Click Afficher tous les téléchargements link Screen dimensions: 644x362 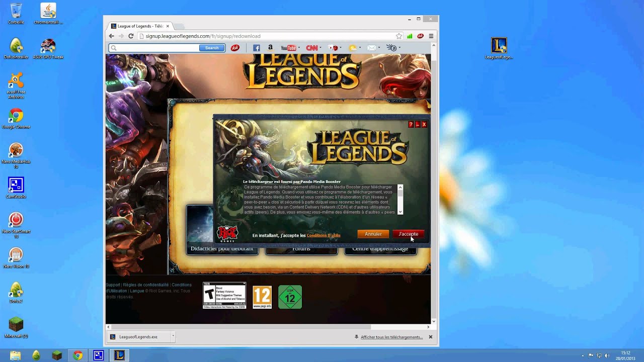point(391,337)
